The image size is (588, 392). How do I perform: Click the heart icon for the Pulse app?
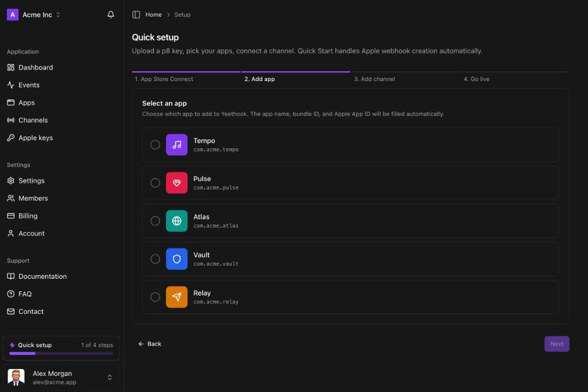(x=177, y=183)
